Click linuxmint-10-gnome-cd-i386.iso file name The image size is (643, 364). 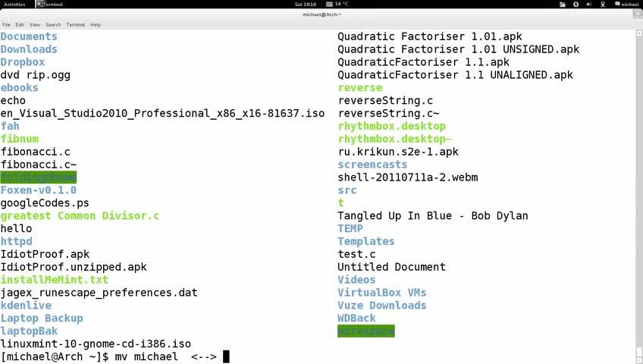coord(96,344)
